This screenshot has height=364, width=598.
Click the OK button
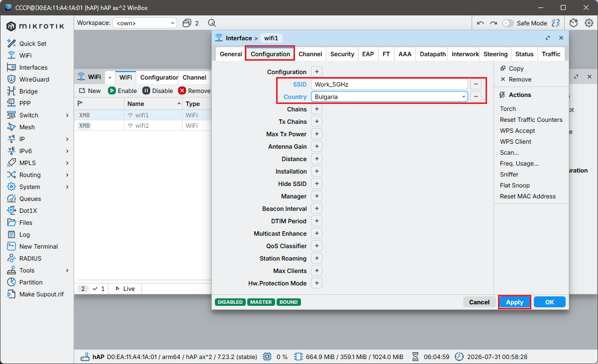click(x=550, y=302)
